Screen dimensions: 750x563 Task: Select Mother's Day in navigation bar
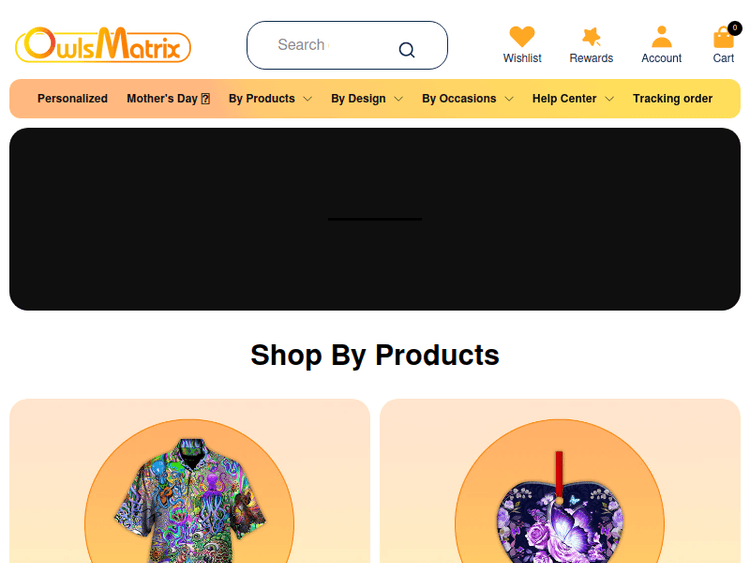coord(168,99)
